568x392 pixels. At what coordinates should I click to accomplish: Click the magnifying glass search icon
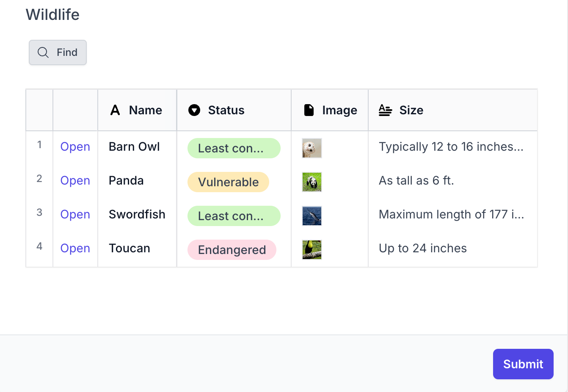[43, 52]
